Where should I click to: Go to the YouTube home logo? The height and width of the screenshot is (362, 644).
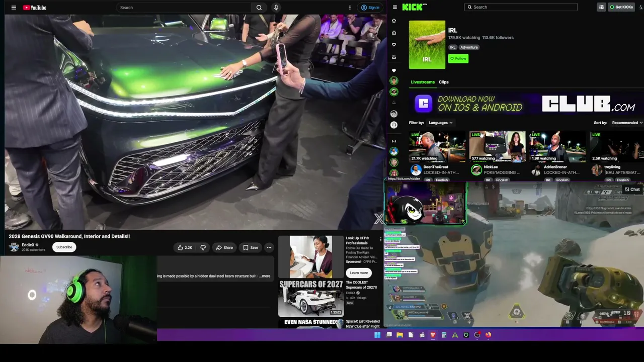tap(35, 8)
